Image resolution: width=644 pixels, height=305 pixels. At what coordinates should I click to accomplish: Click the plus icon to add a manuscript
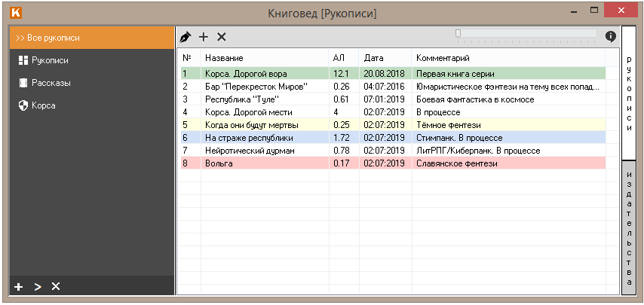pos(203,37)
